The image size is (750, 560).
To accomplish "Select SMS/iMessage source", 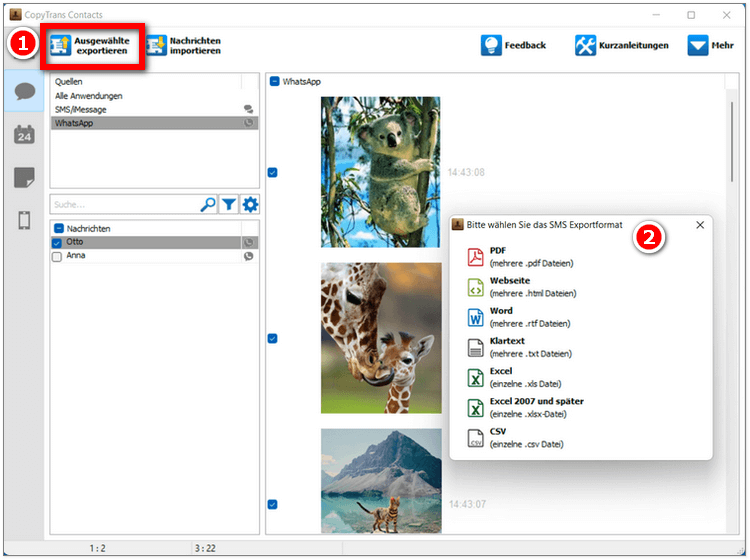I will [154, 110].
